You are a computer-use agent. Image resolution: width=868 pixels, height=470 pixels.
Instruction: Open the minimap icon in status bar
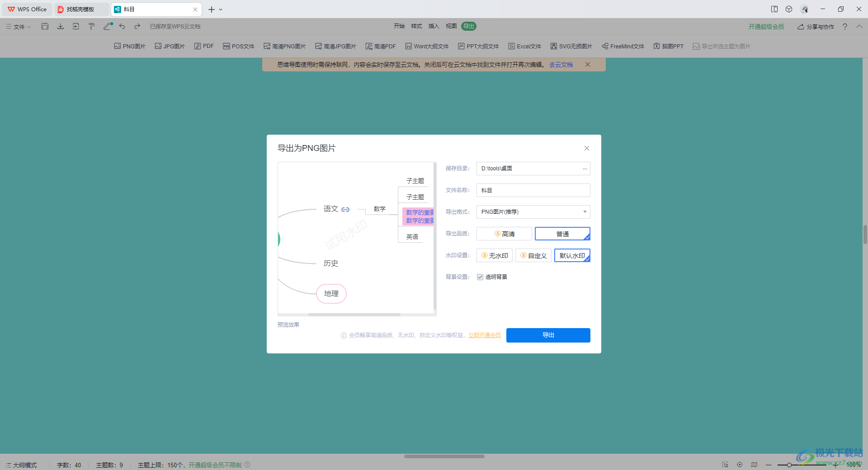click(x=754, y=465)
